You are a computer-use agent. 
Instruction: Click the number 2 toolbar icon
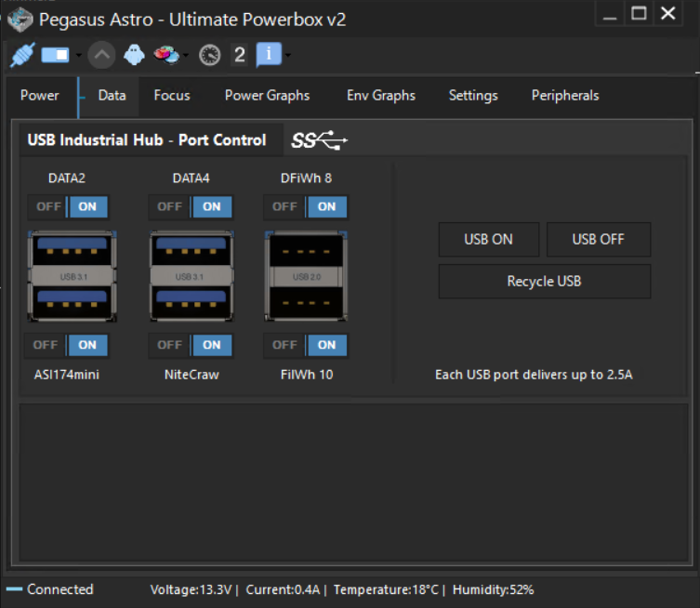coord(239,55)
